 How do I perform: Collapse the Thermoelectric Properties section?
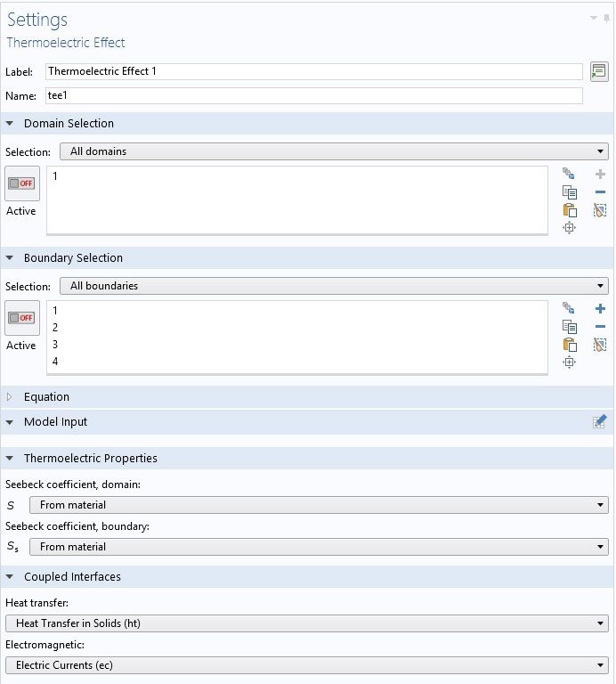[x=11, y=459]
